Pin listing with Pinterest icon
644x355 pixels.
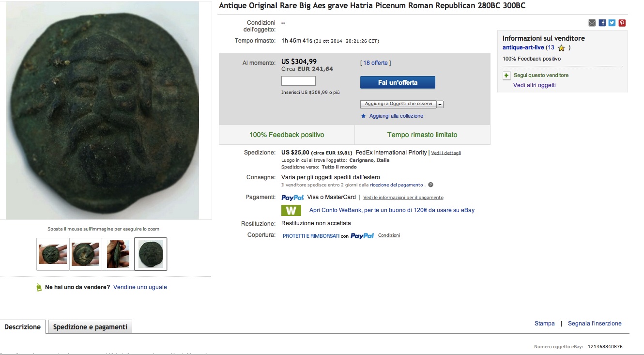622,23
